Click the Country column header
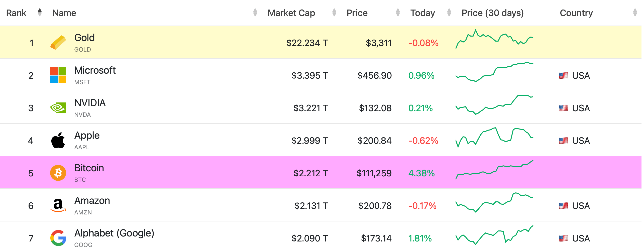Image resolution: width=644 pixels, height=252 pixels. pos(576,13)
